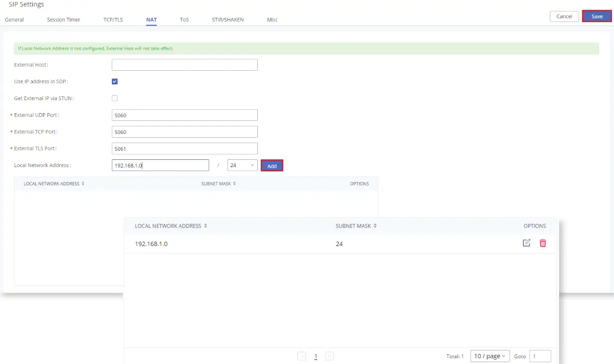Sort the background table by Subnet Mask

(234, 183)
